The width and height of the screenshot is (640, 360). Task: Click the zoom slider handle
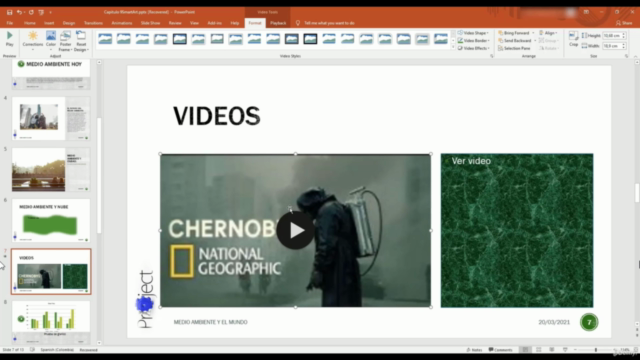tap(596, 350)
